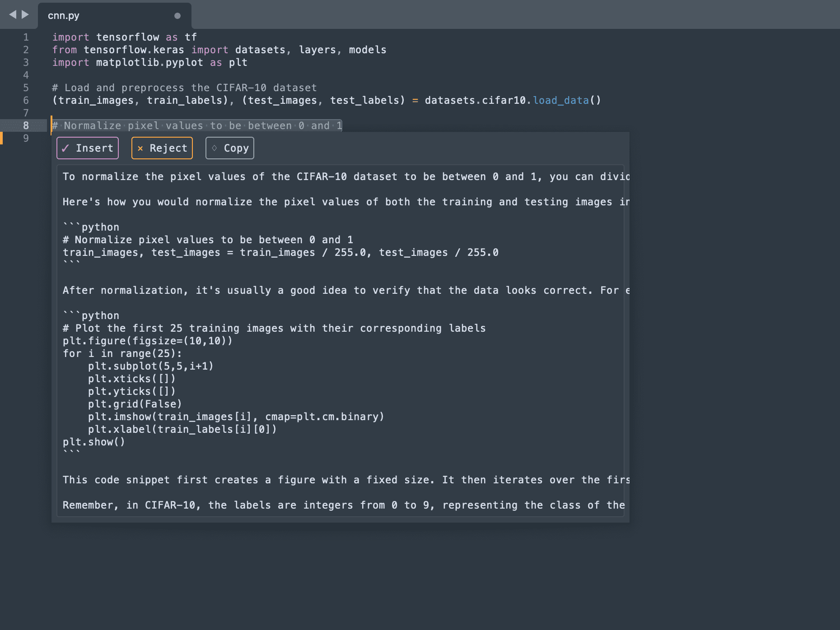Insert the suggested normalization code
This screenshot has width=840, height=630.
(88, 148)
